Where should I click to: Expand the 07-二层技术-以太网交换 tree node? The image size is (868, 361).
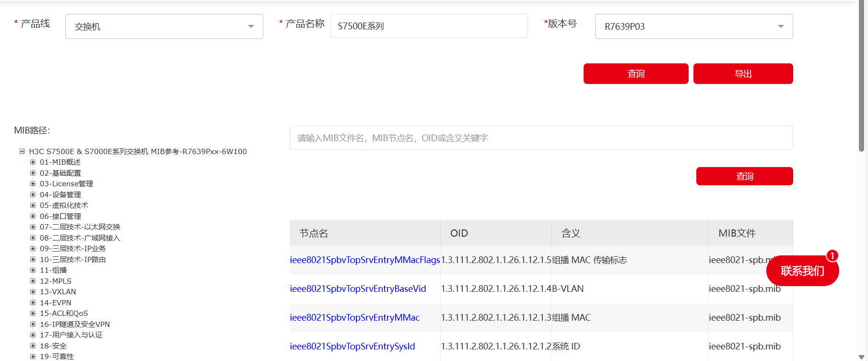[33, 227]
